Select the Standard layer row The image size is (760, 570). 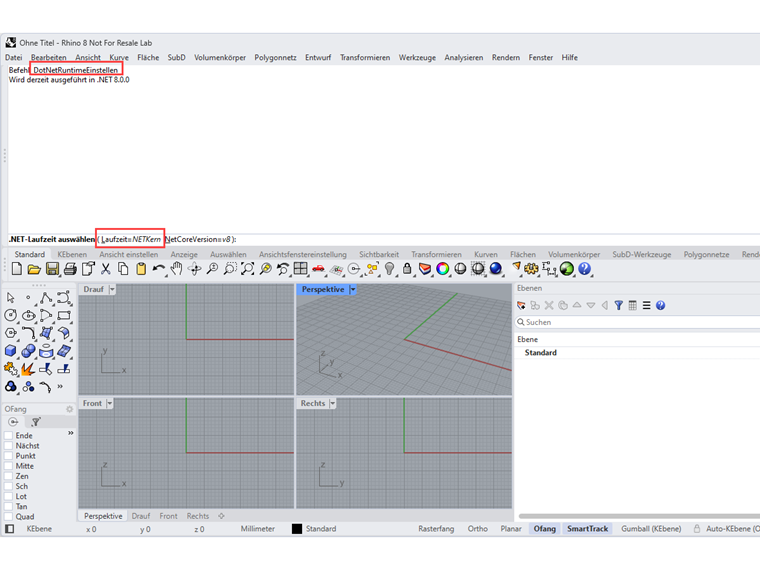pyautogui.click(x=637, y=352)
